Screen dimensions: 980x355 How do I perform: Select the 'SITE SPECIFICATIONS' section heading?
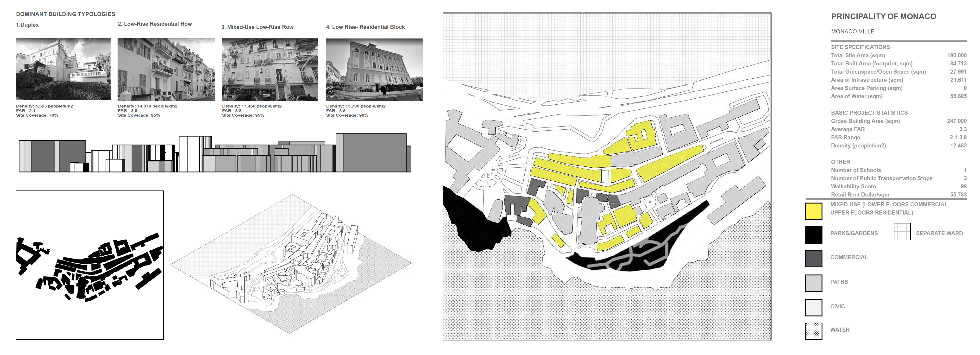860,47
